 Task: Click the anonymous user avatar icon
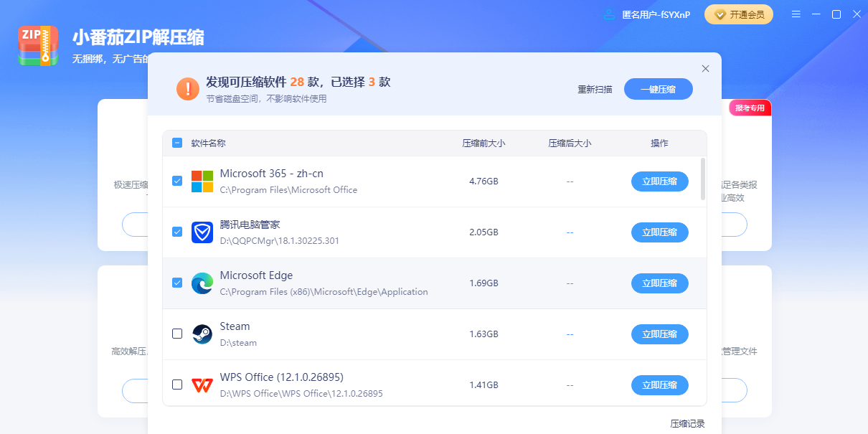(609, 14)
